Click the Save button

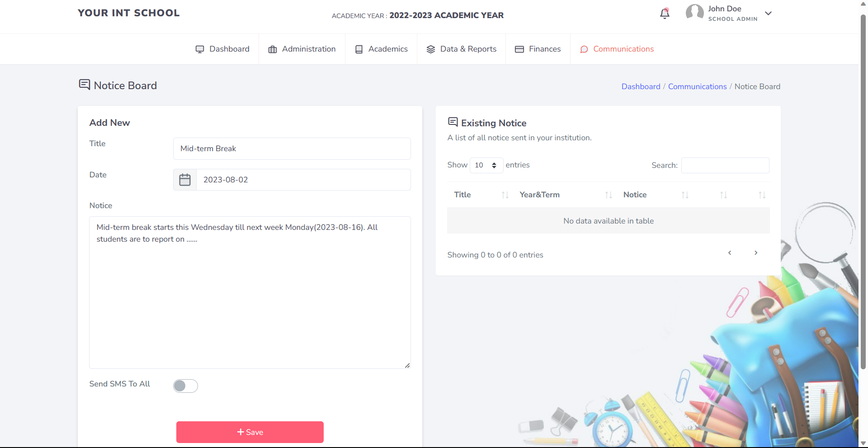(x=250, y=432)
